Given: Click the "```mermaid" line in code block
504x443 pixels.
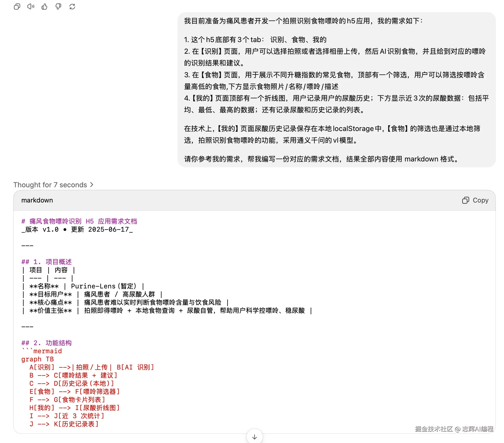Looking at the screenshot, I should click(42, 351).
